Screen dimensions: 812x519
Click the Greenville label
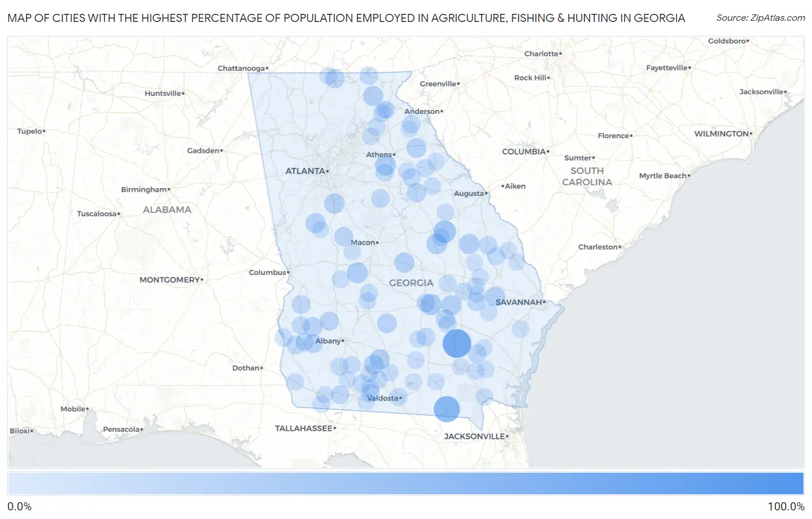point(438,84)
